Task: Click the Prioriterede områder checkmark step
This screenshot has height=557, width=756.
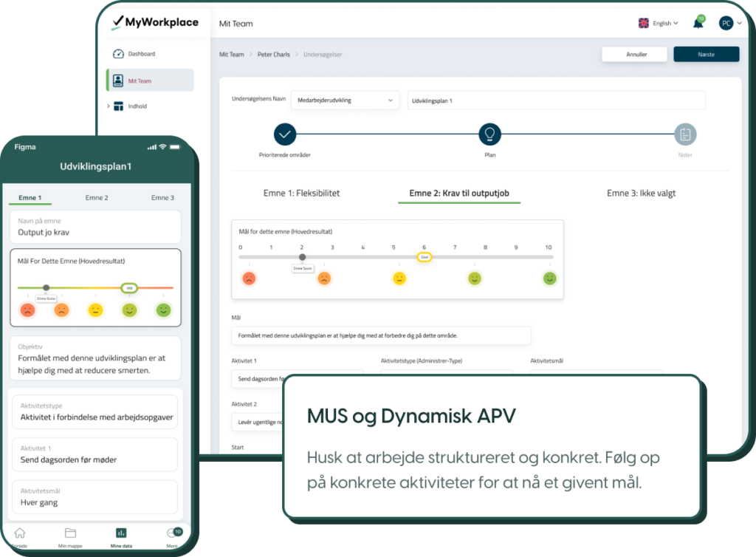Action: coord(285,134)
